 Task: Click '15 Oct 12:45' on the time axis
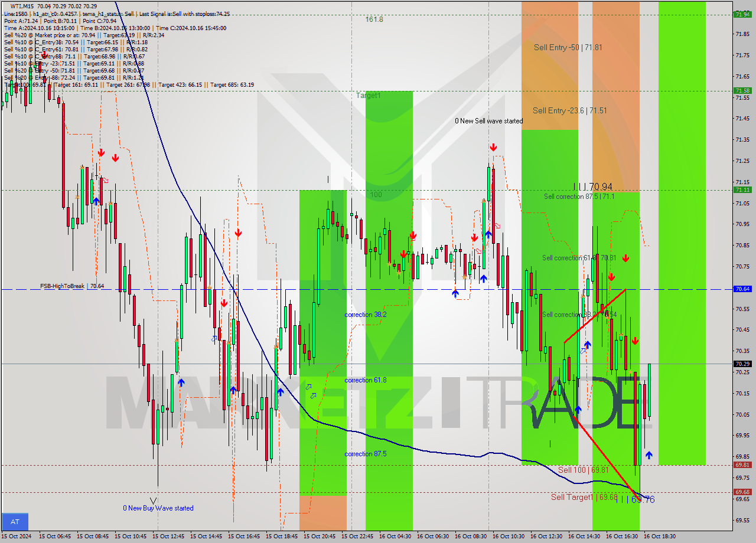168,537
